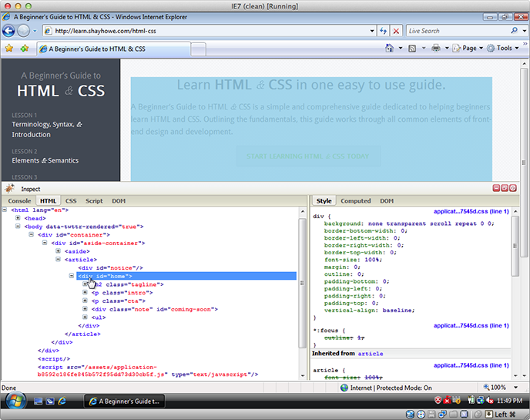Click the Stop loading red X icon
This screenshot has width=530, height=420.
pyautogui.click(x=396, y=31)
